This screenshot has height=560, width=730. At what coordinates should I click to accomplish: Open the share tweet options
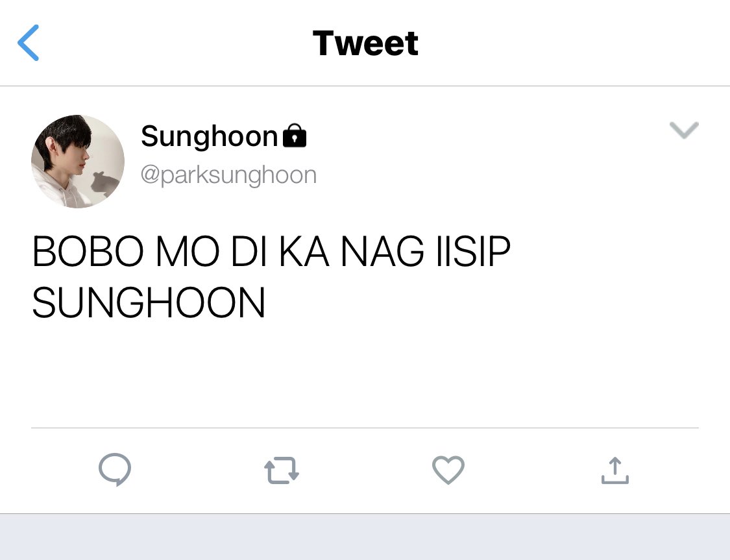point(615,470)
